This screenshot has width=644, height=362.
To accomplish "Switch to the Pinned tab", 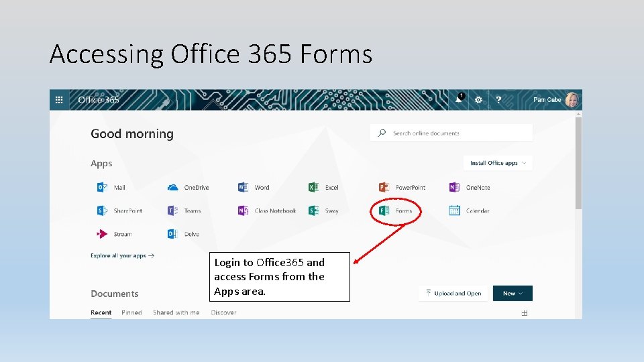I will (131, 313).
